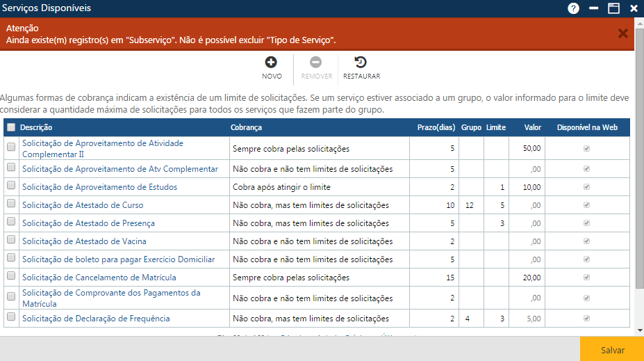This screenshot has height=361, width=644.
Task: Click the REMOVER toolbar icon
Action: [316, 63]
